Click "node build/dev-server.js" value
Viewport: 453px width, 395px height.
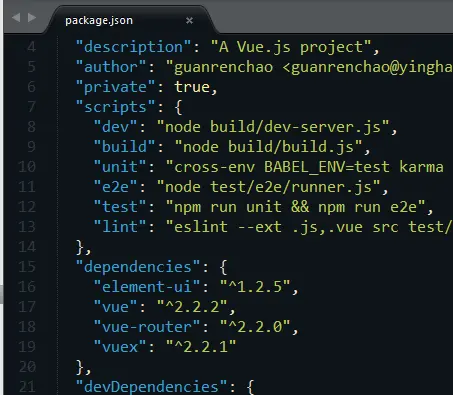click(x=273, y=127)
